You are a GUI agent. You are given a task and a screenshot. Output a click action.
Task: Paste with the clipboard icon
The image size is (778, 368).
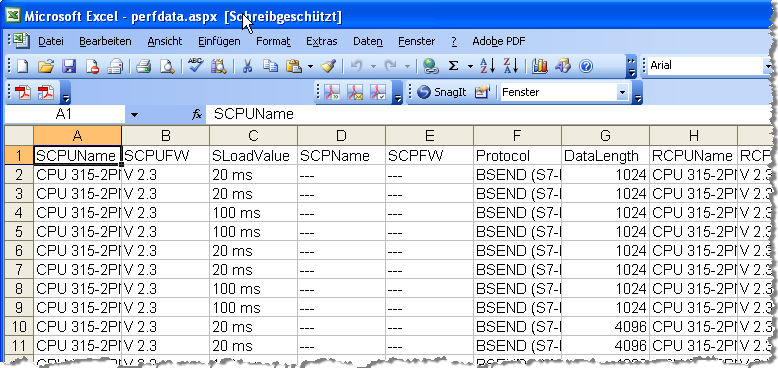[x=294, y=66]
